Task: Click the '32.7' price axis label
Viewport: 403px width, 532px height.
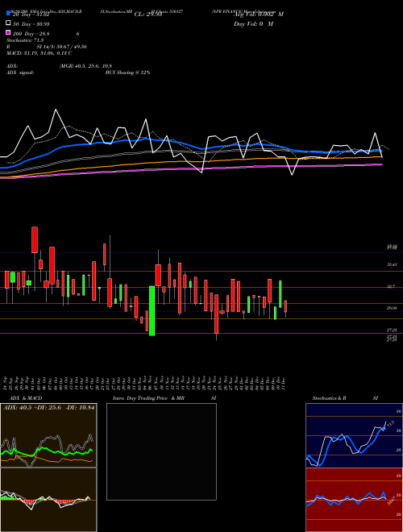Action: point(392,286)
